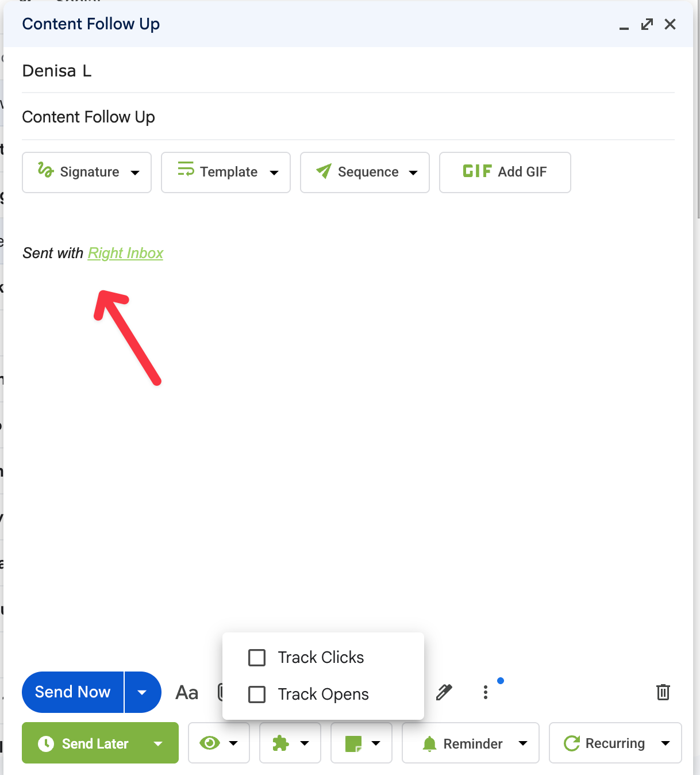Enable the Track Opens checkbox
The image size is (700, 775).
(256, 694)
